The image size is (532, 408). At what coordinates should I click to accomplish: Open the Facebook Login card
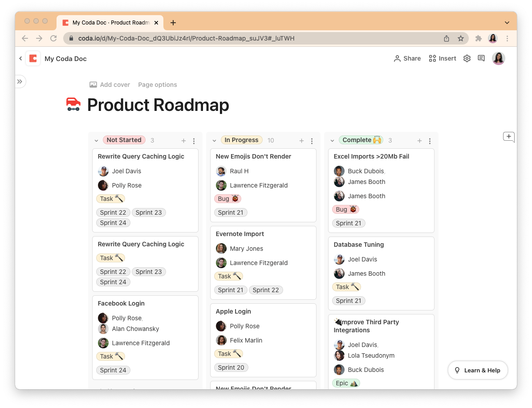(x=145, y=337)
